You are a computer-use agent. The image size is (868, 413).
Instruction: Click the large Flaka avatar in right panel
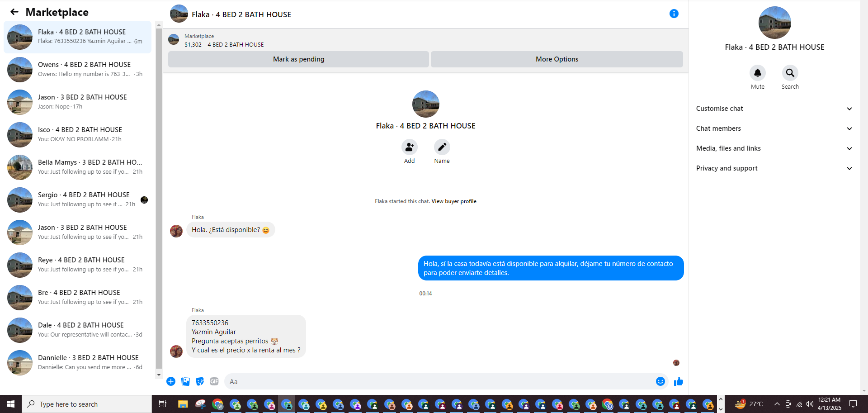(774, 23)
